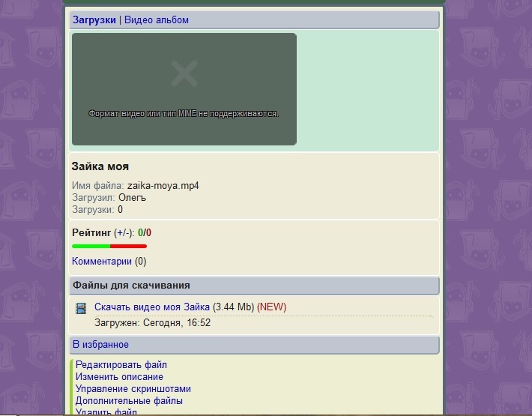Open Редактировать файл

point(121,365)
